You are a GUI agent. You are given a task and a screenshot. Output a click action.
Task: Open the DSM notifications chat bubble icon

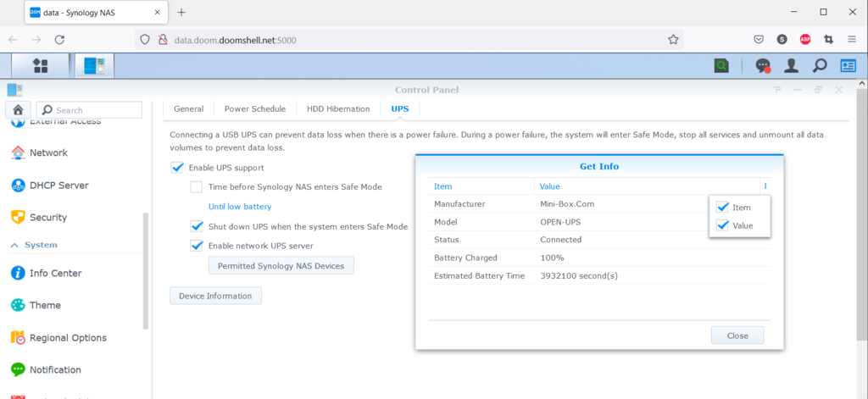click(x=763, y=65)
